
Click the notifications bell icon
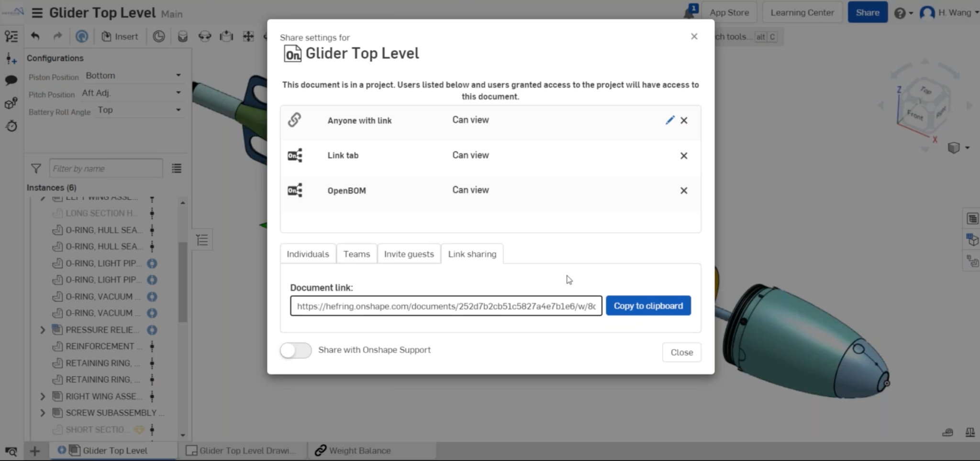pyautogui.click(x=690, y=12)
